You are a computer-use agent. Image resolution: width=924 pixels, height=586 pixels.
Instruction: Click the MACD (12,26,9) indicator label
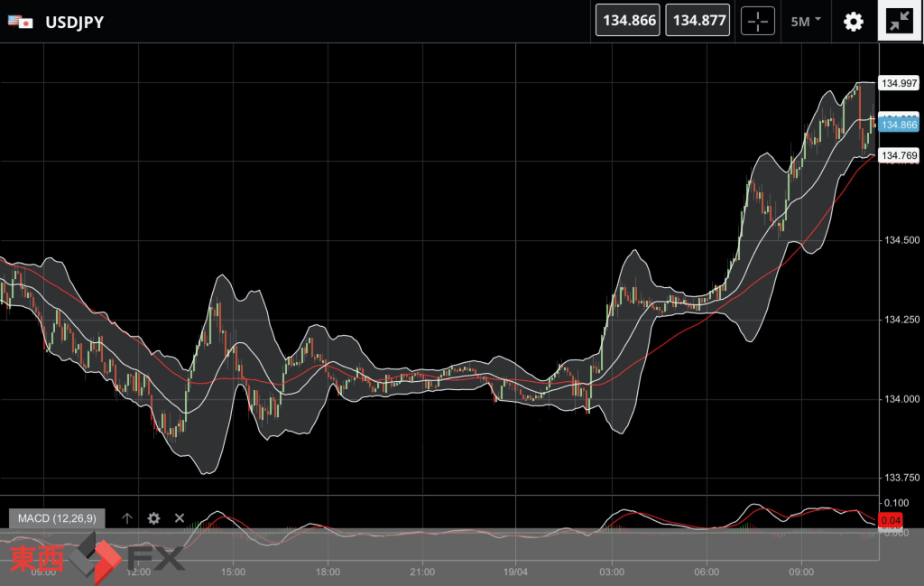pos(57,518)
